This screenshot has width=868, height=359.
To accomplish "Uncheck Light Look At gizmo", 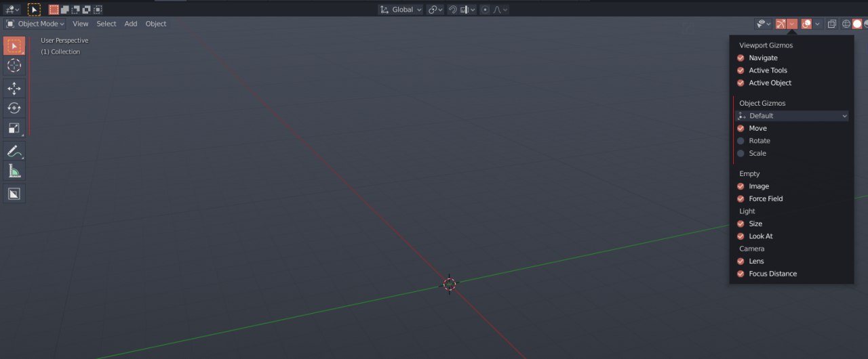I will [741, 236].
